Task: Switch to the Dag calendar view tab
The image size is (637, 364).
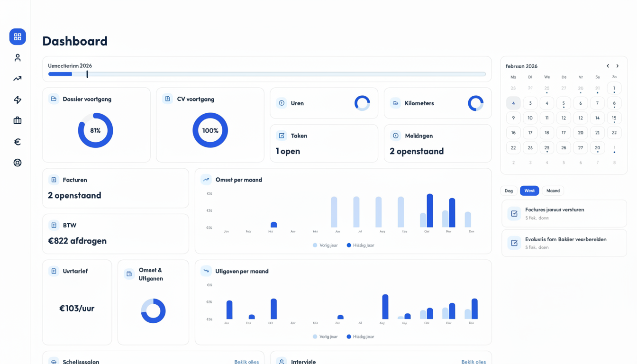Action: tap(509, 191)
